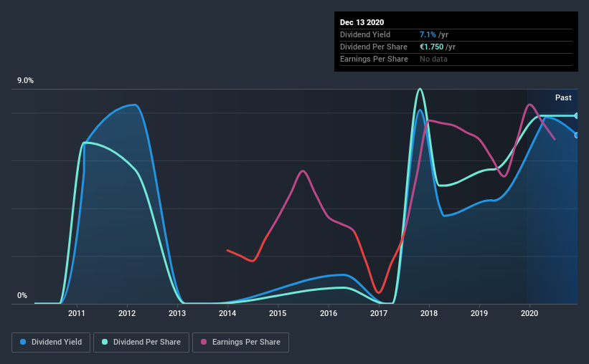Click the 2017 x-axis label
The width and height of the screenshot is (589, 364).
click(379, 313)
